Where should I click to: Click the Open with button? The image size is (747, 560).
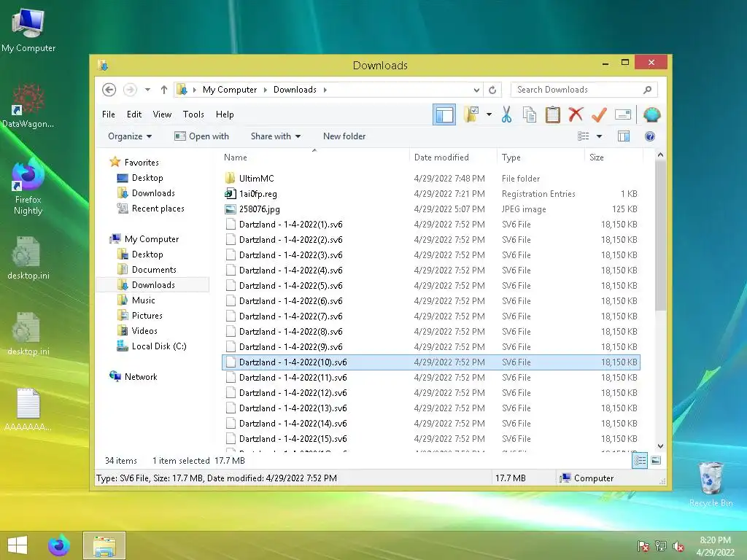pyautogui.click(x=201, y=136)
